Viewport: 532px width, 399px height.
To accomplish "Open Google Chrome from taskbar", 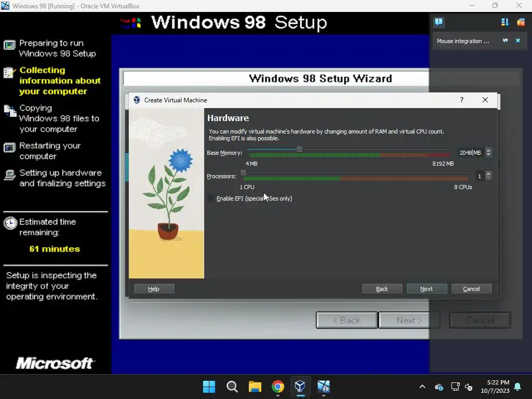I will [x=277, y=387].
